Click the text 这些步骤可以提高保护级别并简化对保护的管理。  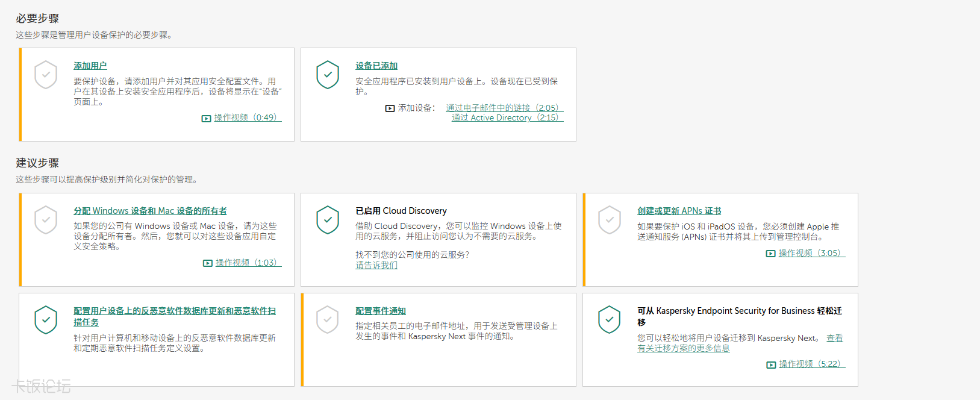coord(108,180)
